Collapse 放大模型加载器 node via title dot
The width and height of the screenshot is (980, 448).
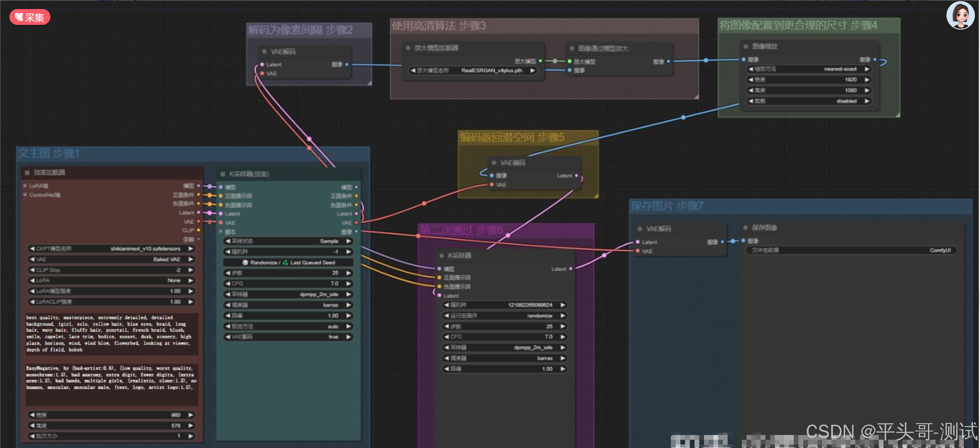coord(408,48)
